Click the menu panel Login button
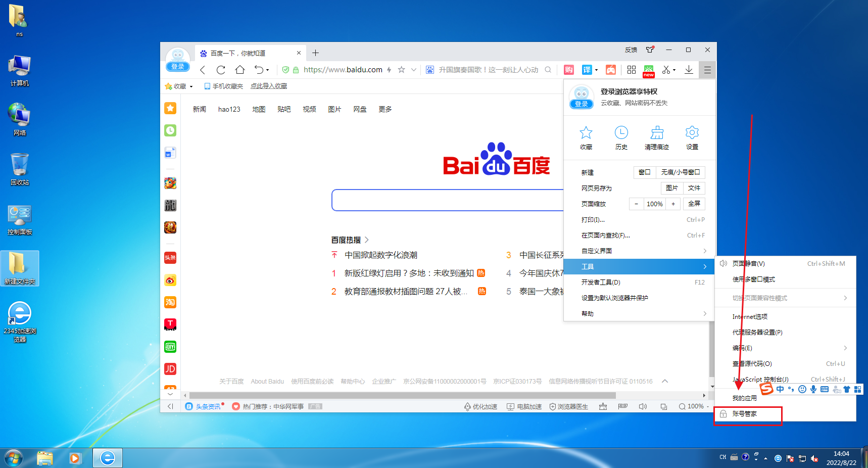The image size is (868, 468). pos(582,104)
